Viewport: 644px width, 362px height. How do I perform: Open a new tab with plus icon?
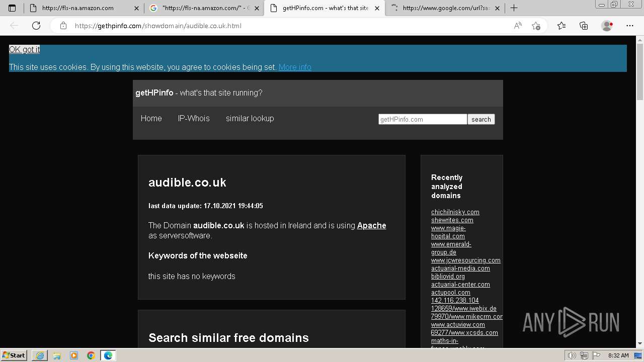(x=514, y=8)
